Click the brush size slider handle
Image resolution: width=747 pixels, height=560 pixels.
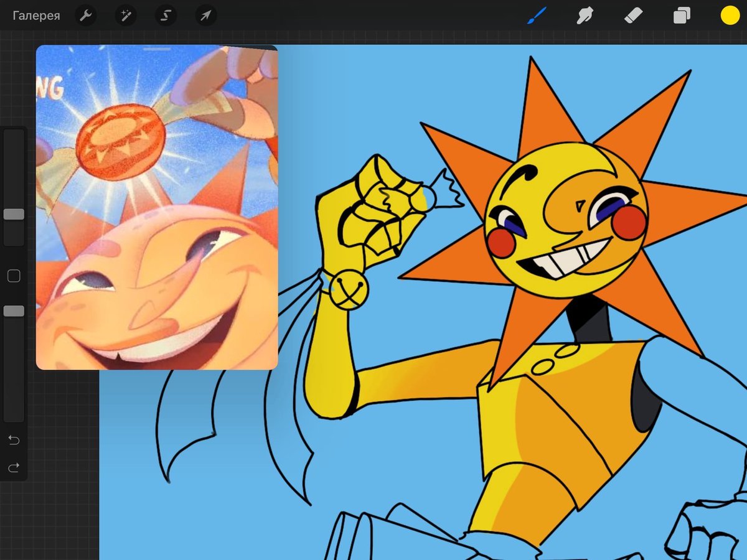pyautogui.click(x=14, y=214)
